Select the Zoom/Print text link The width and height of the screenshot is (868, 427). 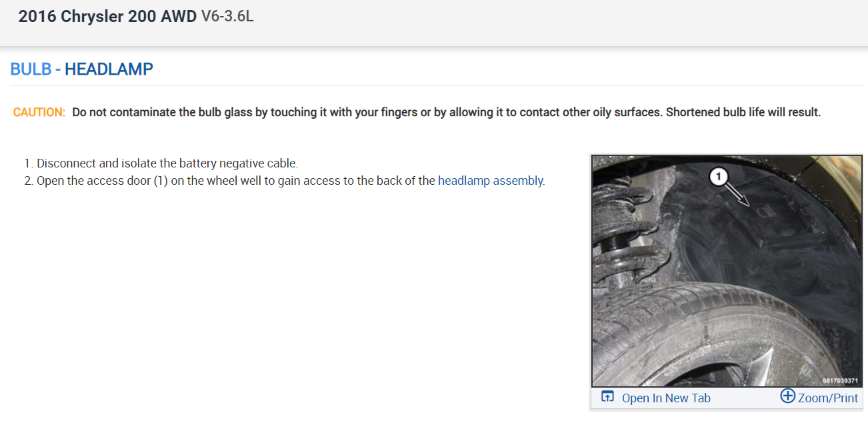828,398
